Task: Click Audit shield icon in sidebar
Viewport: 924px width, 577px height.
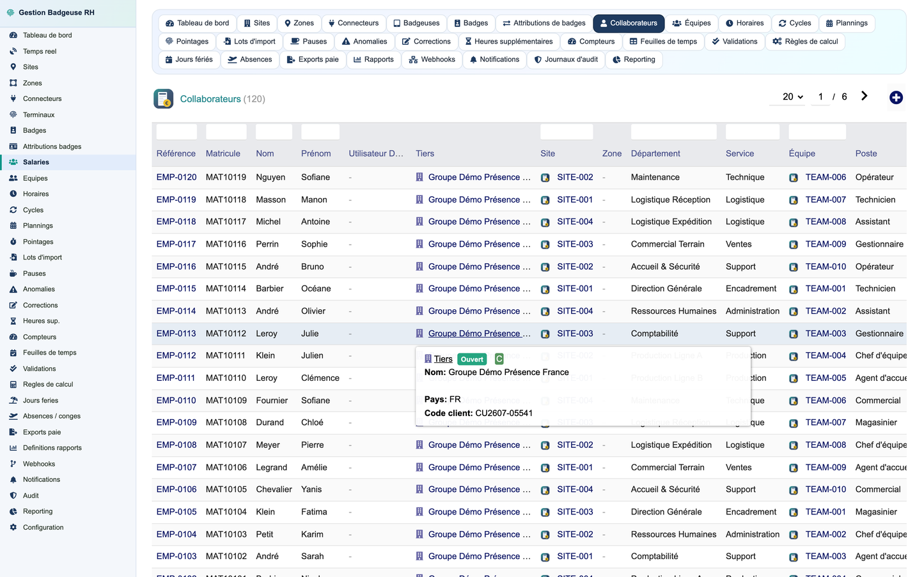Action: (x=13, y=495)
